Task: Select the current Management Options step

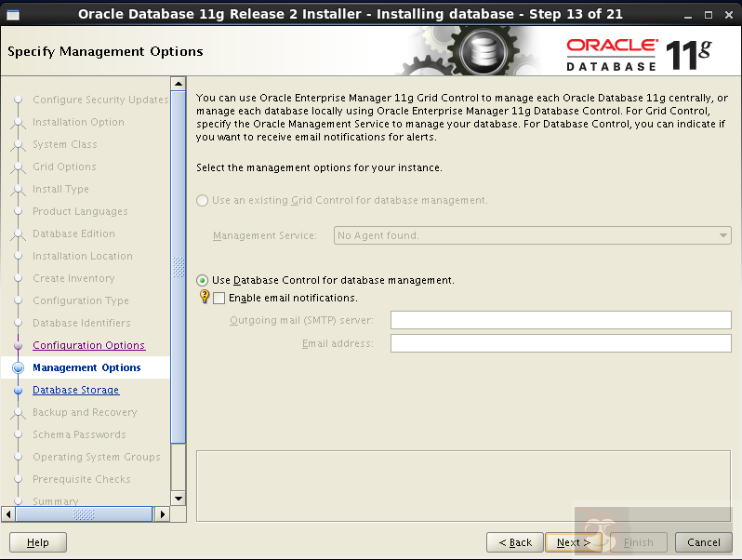Action: pos(86,367)
